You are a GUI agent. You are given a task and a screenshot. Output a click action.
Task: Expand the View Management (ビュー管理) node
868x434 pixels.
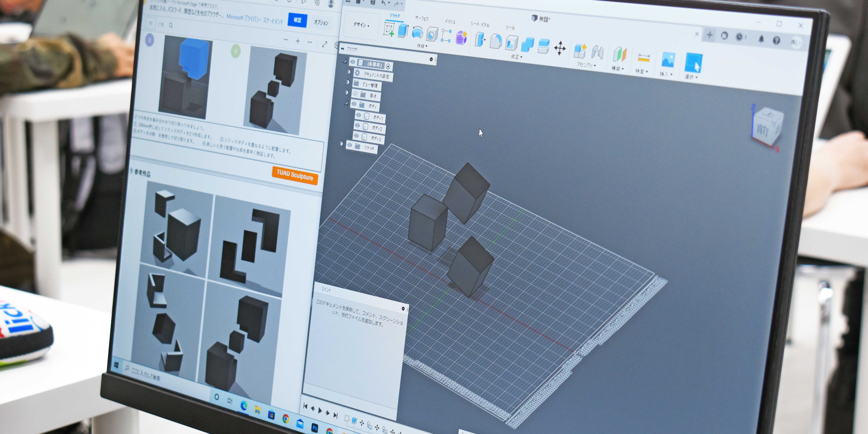pyautogui.click(x=348, y=82)
